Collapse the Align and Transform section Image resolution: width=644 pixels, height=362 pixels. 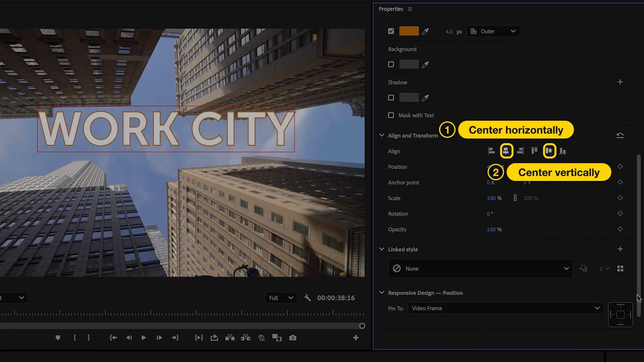[382, 136]
